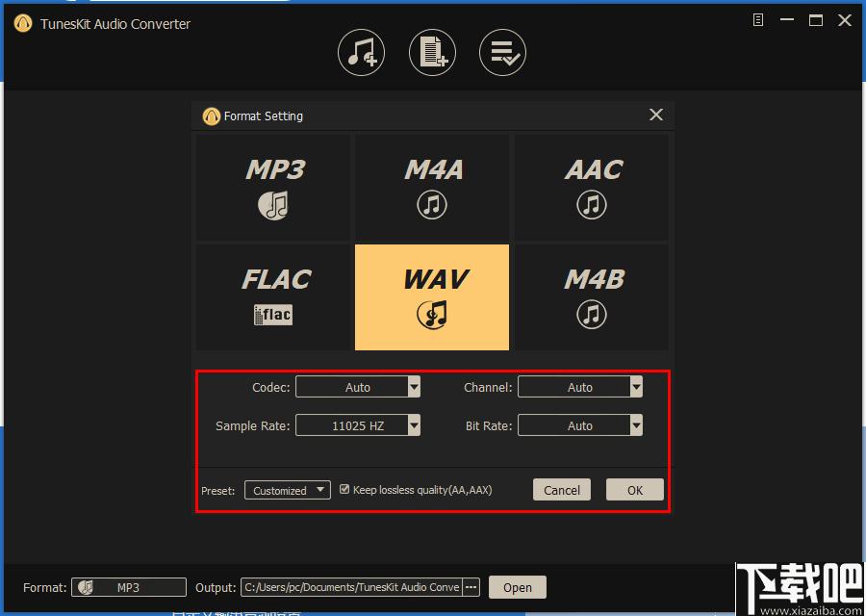This screenshot has width=866, height=616.
Task: Select the AAC format tile
Action: tap(592, 188)
